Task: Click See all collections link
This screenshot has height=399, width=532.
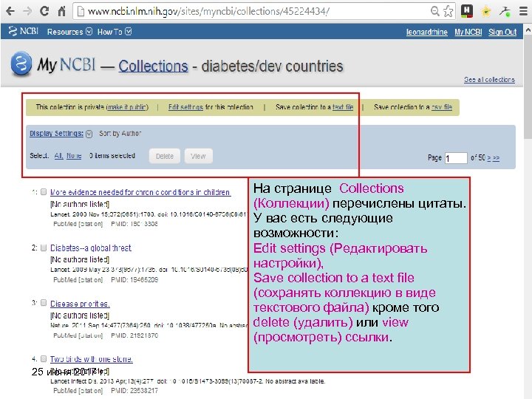Action: click(x=489, y=79)
